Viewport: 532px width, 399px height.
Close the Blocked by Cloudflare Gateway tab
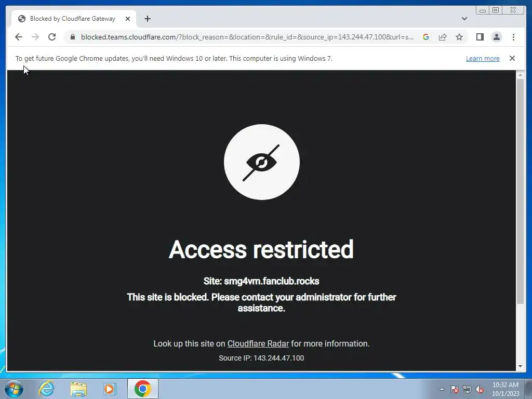128,19
